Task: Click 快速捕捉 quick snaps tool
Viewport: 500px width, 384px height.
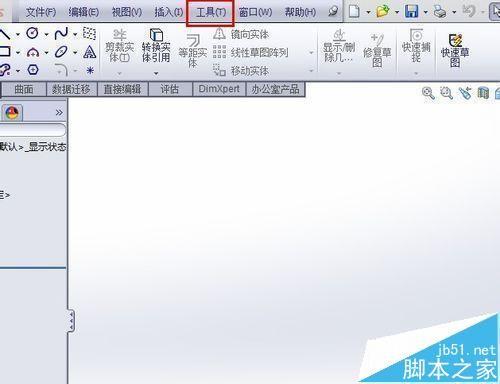Action: point(416,46)
